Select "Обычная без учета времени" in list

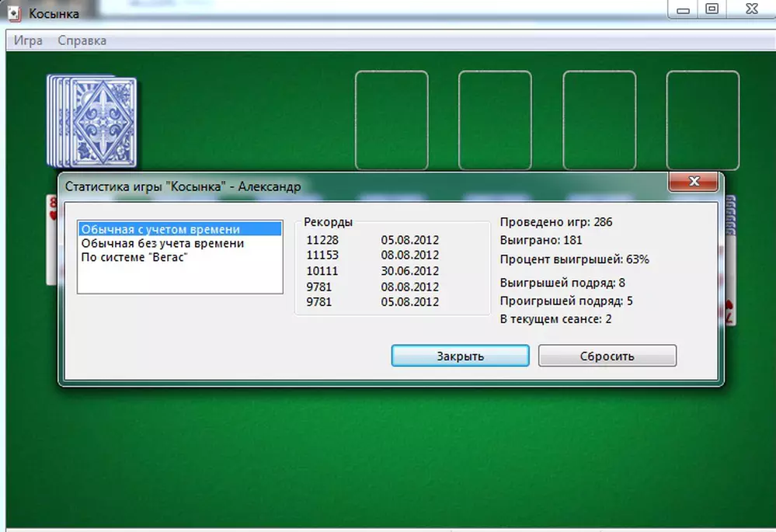point(162,243)
